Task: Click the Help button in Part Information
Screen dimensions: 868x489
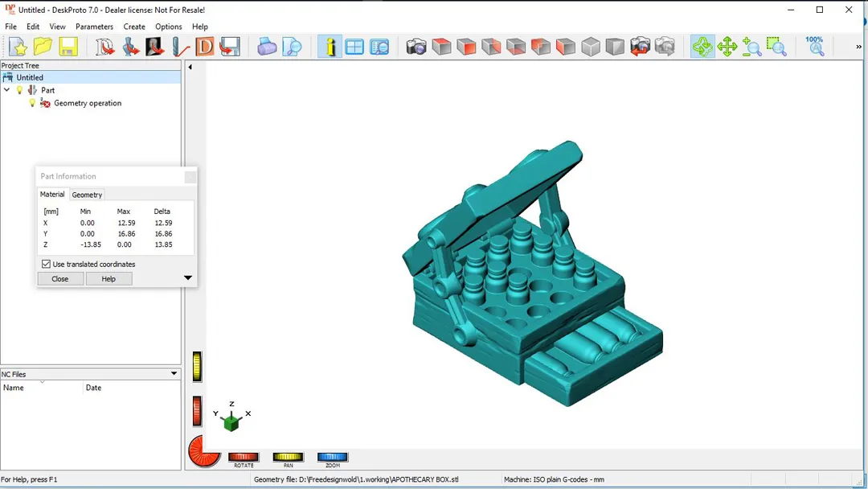Action: (108, 278)
